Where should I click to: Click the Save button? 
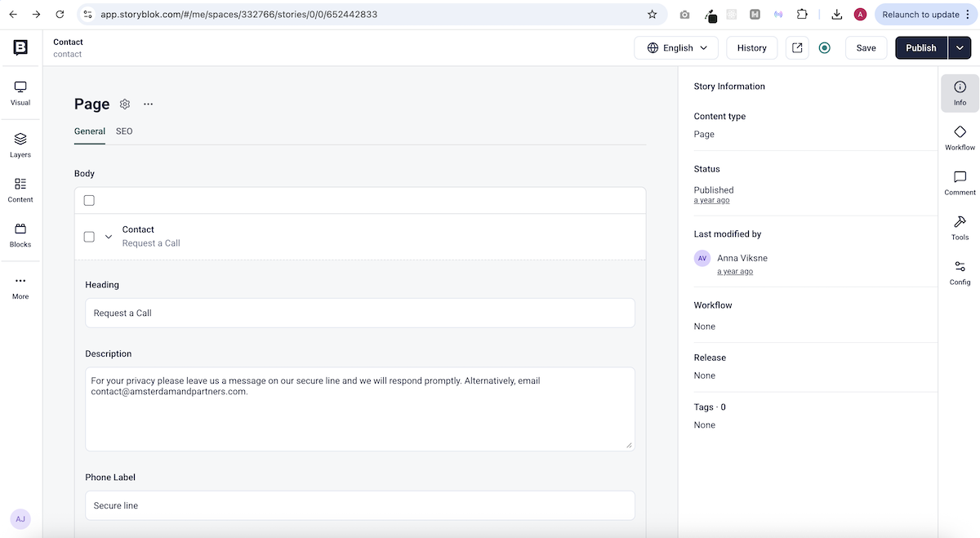click(866, 47)
